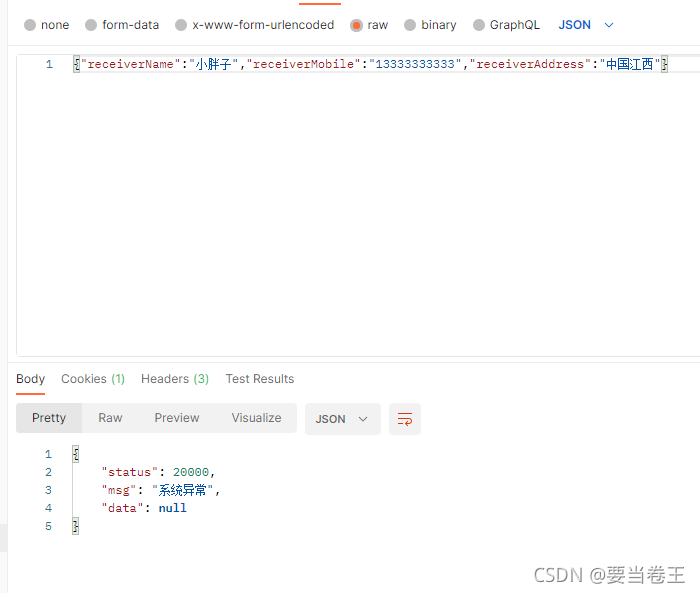Click the "data": null response line
This screenshot has height=593, width=700.
144,508
